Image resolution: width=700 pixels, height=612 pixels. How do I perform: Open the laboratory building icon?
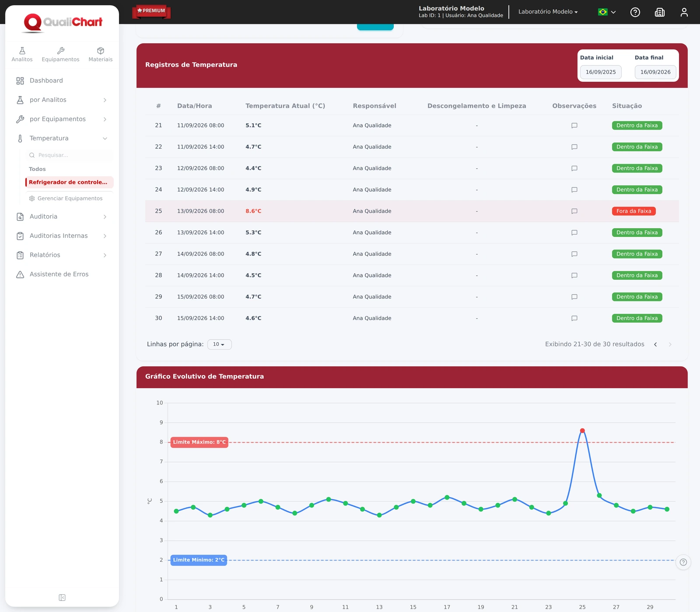pos(660,12)
